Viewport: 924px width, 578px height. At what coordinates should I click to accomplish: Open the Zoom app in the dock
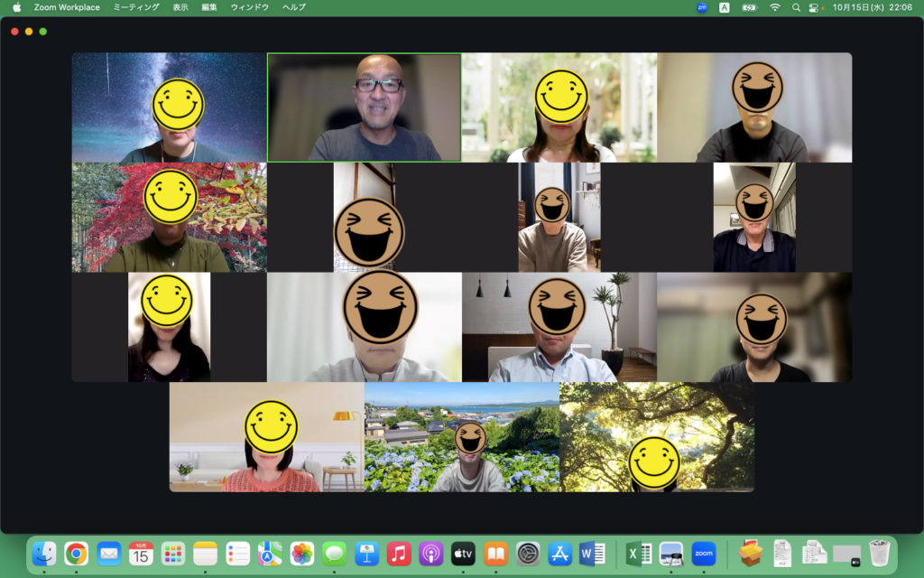point(704,553)
